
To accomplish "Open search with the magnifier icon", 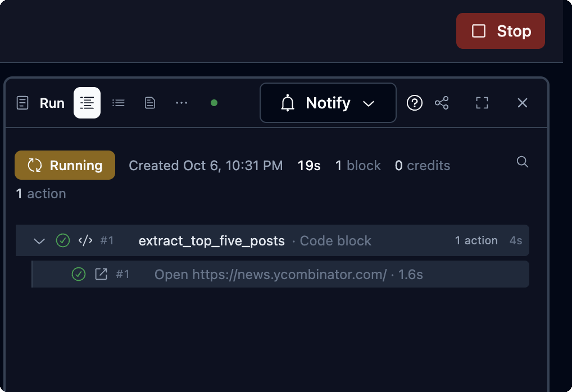I will tap(523, 162).
